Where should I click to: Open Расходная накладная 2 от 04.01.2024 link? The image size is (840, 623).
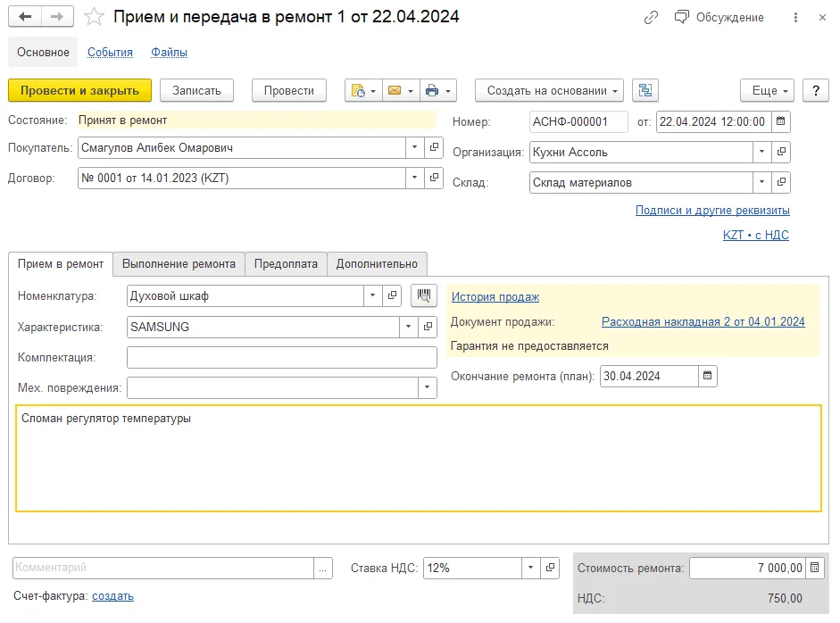pos(703,322)
